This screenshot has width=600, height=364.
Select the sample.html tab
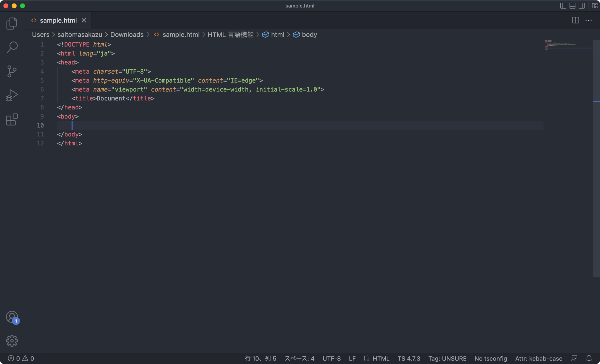click(58, 20)
